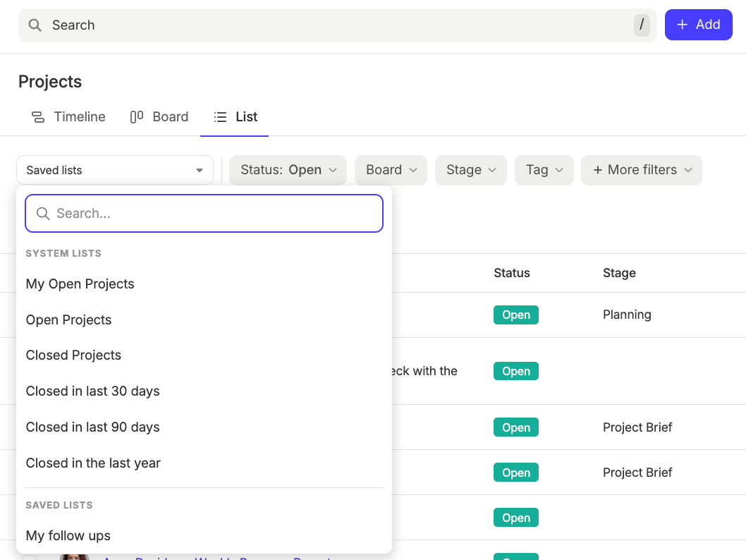Click the Open badge in the Planning row
746x560 pixels.
click(516, 315)
